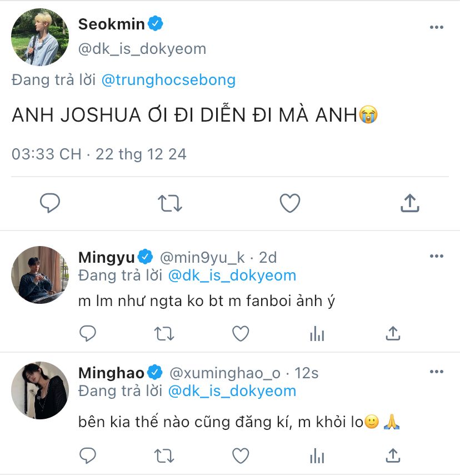View Seokmin's profile picture
Image resolution: width=460 pixels, height=476 pixels.
click(x=40, y=37)
